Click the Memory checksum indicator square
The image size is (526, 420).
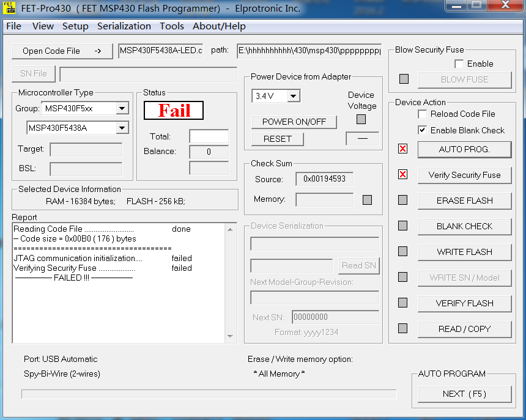tap(368, 200)
